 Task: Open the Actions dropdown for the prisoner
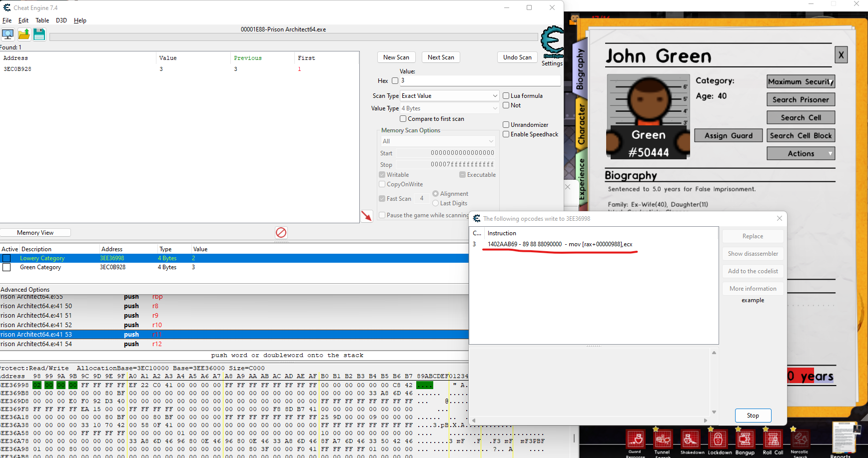[x=801, y=154]
